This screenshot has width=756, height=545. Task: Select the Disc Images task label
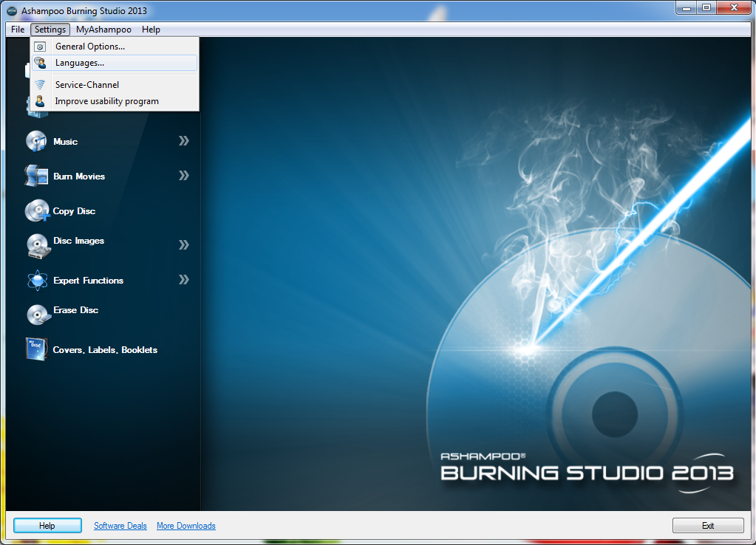(78, 241)
